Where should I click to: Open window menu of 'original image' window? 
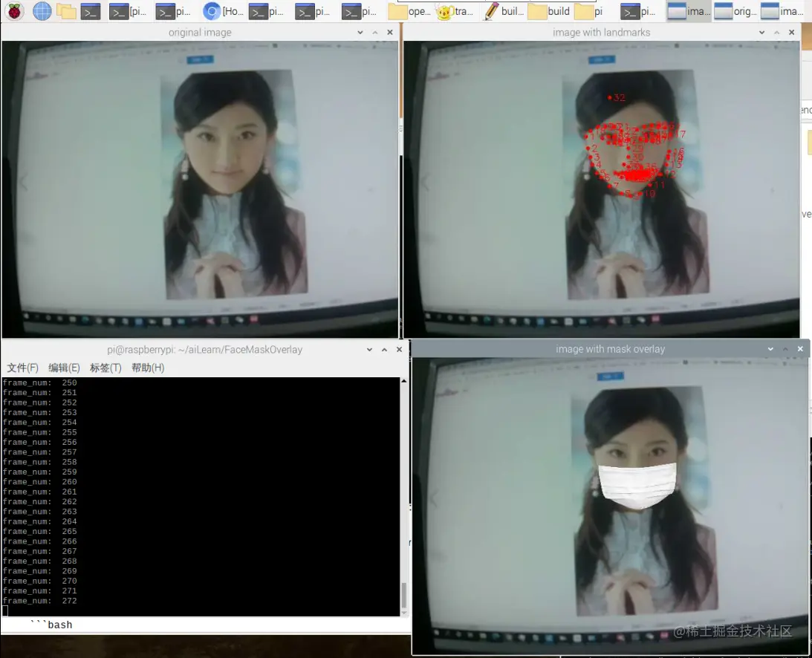click(360, 32)
